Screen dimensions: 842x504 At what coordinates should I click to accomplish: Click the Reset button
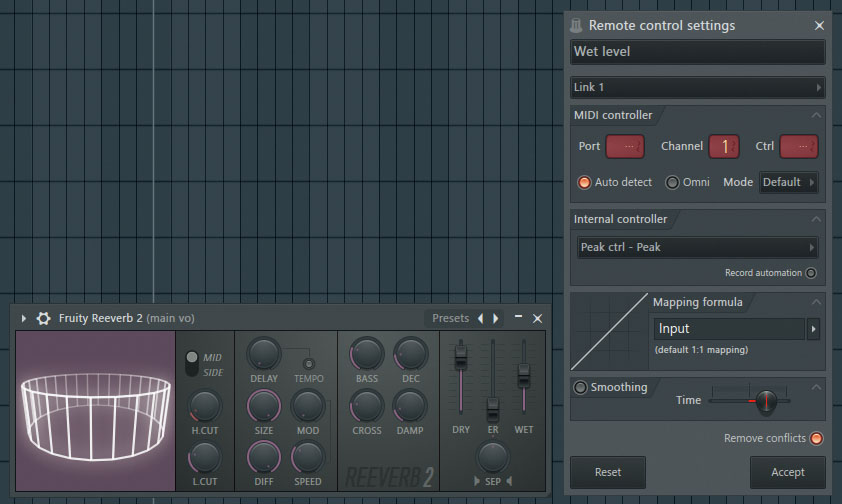(x=608, y=472)
